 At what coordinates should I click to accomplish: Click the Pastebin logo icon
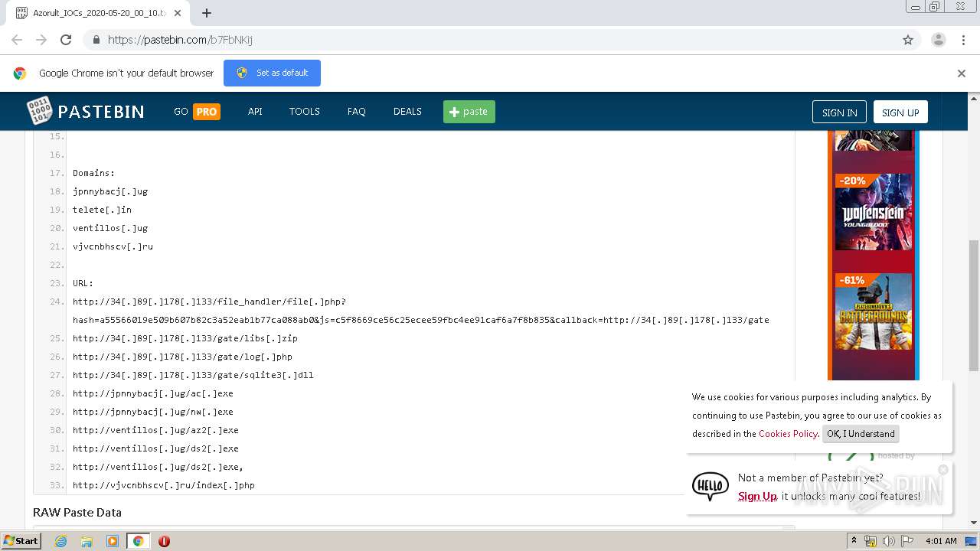tap(40, 111)
